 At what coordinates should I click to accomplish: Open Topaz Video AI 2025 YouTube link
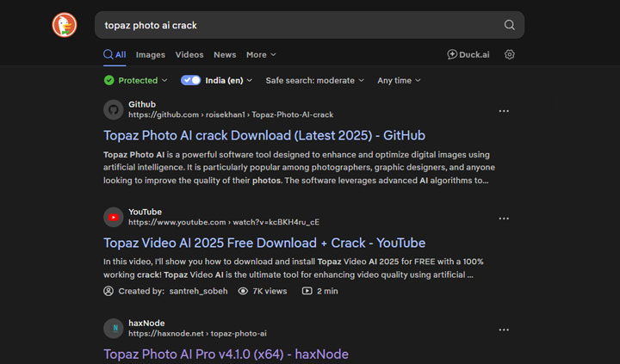(264, 243)
